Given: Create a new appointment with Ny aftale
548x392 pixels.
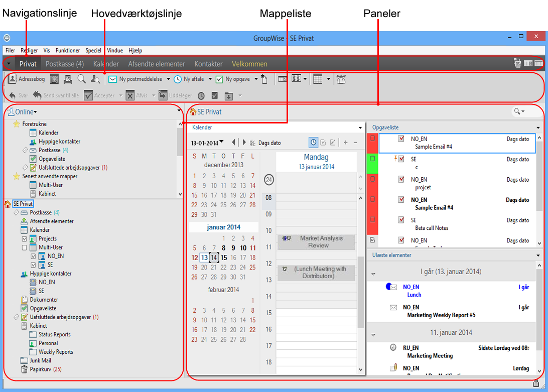Looking at the screenshot, I should pos(189,79).
